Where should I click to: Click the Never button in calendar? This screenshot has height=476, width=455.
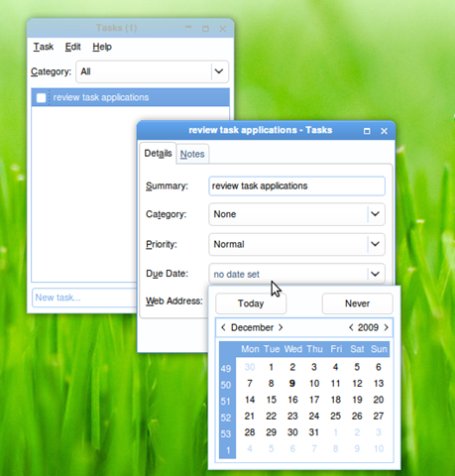point(357,303)
